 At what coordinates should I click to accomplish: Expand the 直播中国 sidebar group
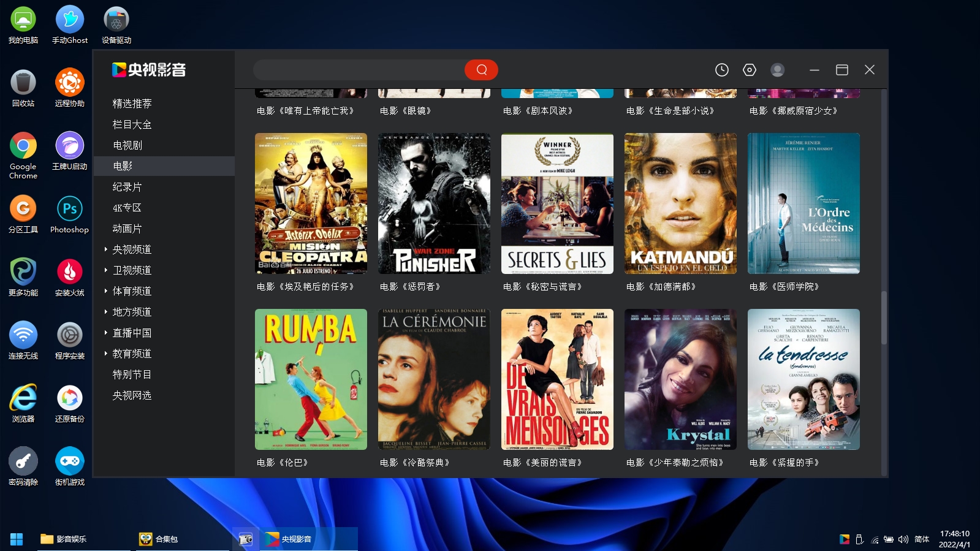[x=106, y=333]
